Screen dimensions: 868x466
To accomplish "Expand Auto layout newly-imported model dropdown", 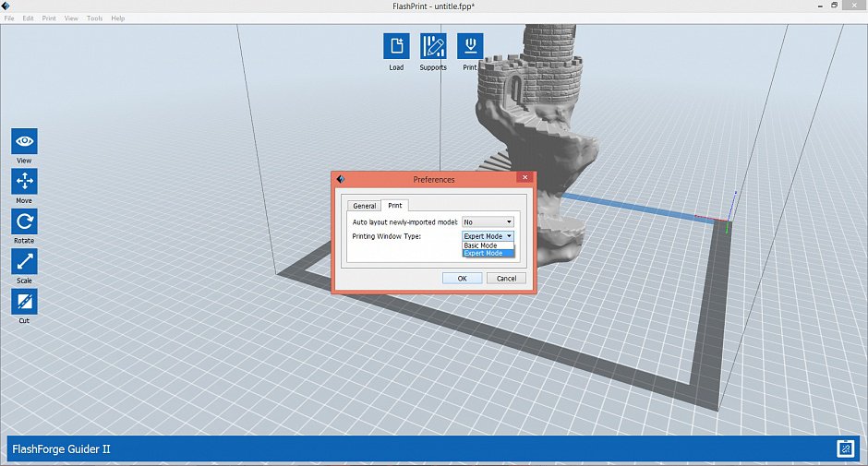I will pyautogui.click(x=488, y=222).
